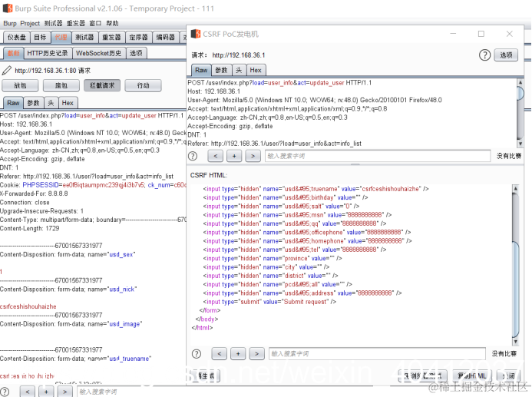The height and width of the screenshot is (397, 532).
Task: Click Content-Length: 1729 line
Action: (29, 228)
